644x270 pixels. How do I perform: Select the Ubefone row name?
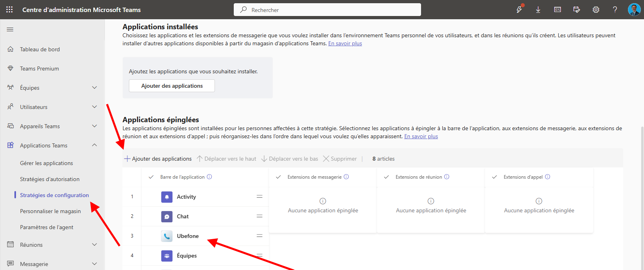[x=188, y=236]
